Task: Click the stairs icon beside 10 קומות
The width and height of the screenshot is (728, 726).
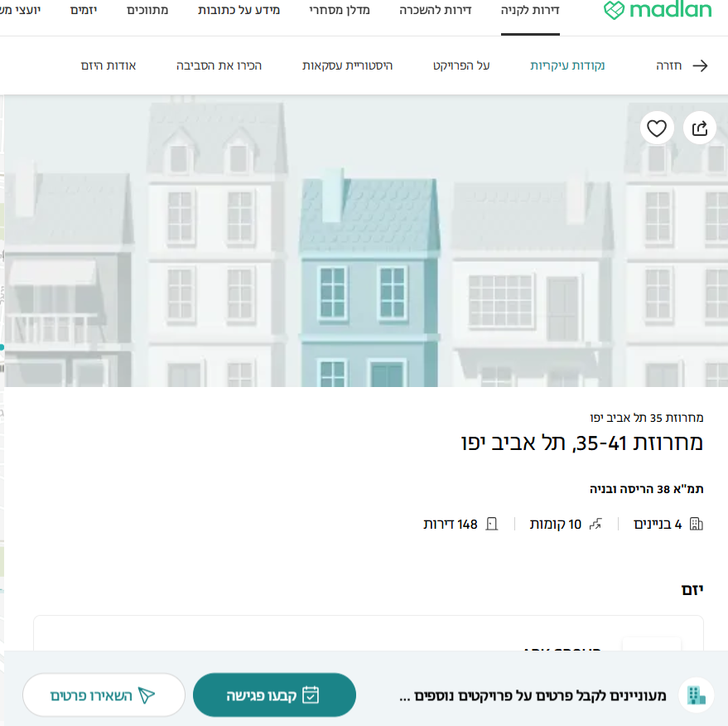Action: 595,524
